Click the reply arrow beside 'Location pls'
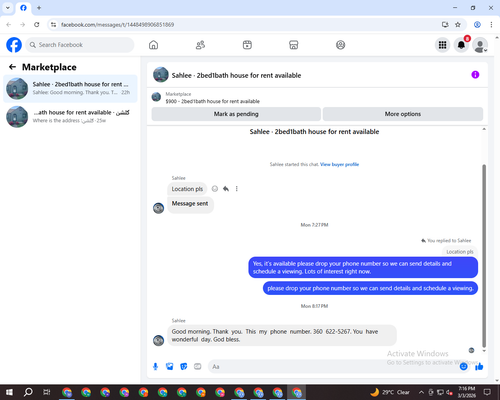 [226, 189]
